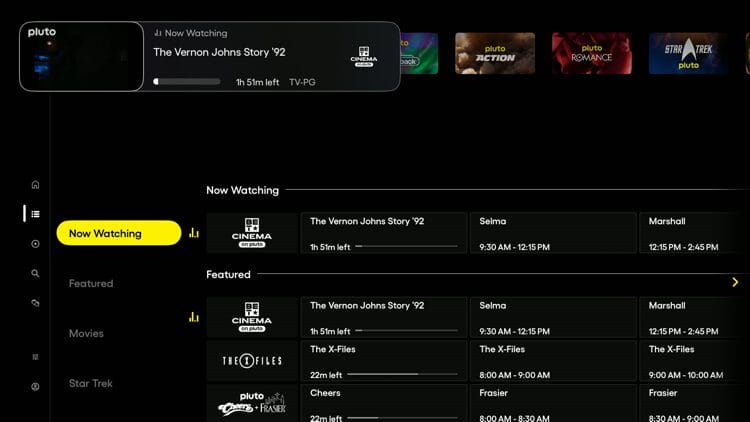This screenshot has width=750, height=422.
Task: Click progress bar of Cheers 22m left
Action: (x=402, y=418)
